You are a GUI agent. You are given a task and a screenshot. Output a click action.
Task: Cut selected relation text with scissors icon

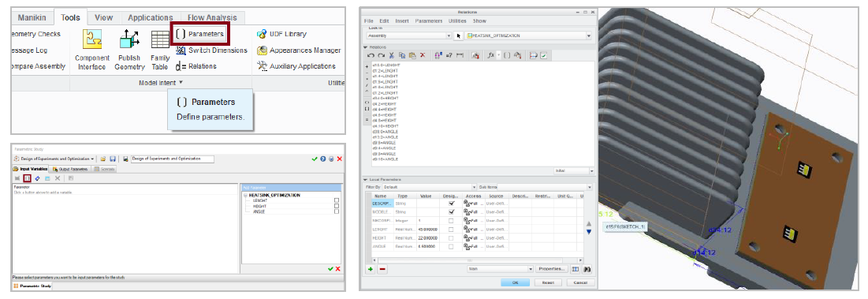click(391, 55)
